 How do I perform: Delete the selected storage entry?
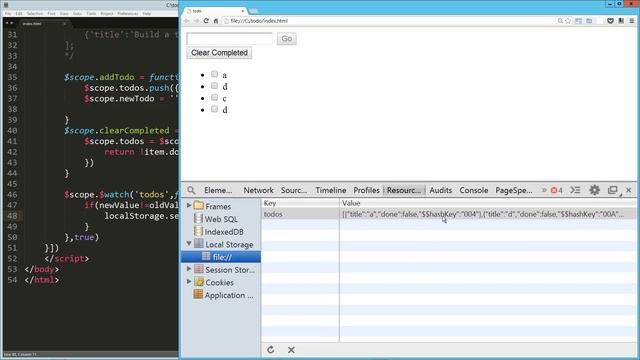pyautogui.click(x=291, y=350)
